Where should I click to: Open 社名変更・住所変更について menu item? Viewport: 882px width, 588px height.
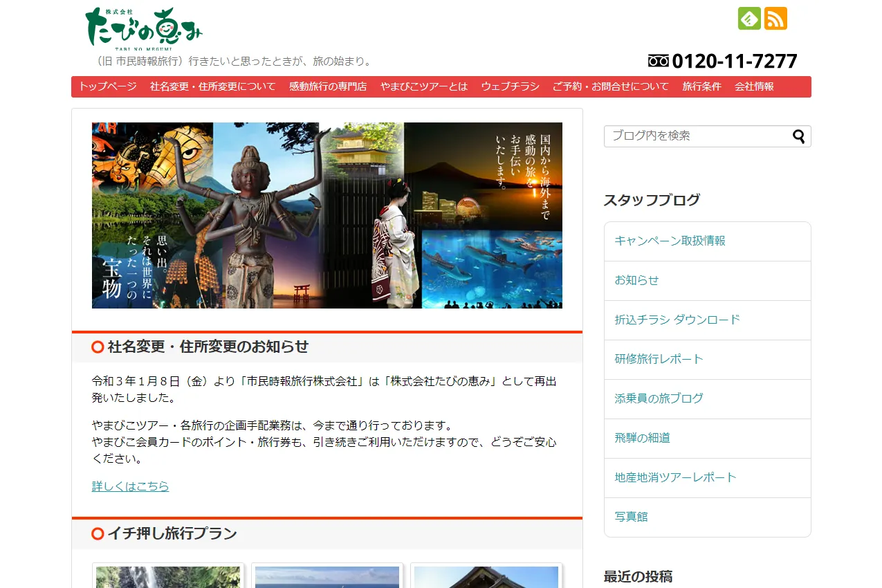point(212,86)
